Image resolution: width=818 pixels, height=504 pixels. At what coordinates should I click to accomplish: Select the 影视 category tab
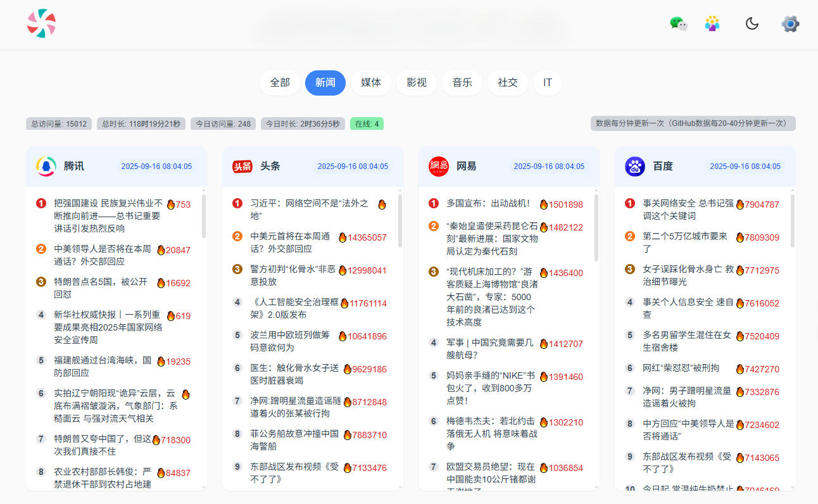[417, 82]
